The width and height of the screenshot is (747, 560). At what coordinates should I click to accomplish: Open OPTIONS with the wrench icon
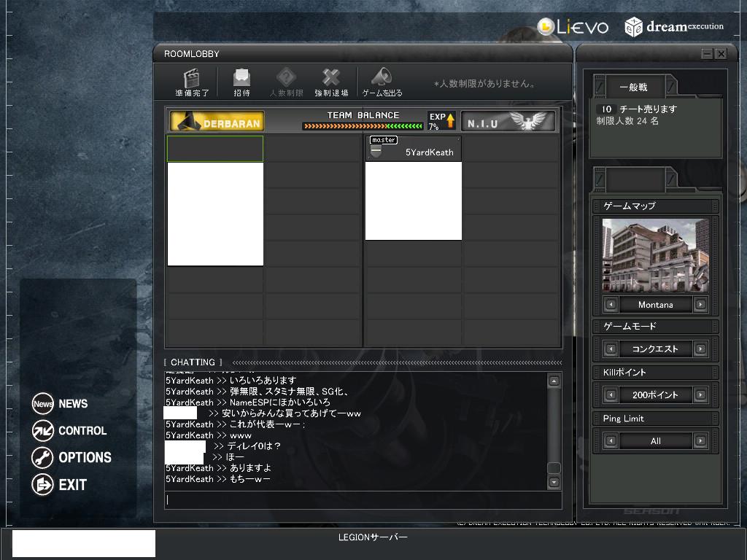click(43, 458)
